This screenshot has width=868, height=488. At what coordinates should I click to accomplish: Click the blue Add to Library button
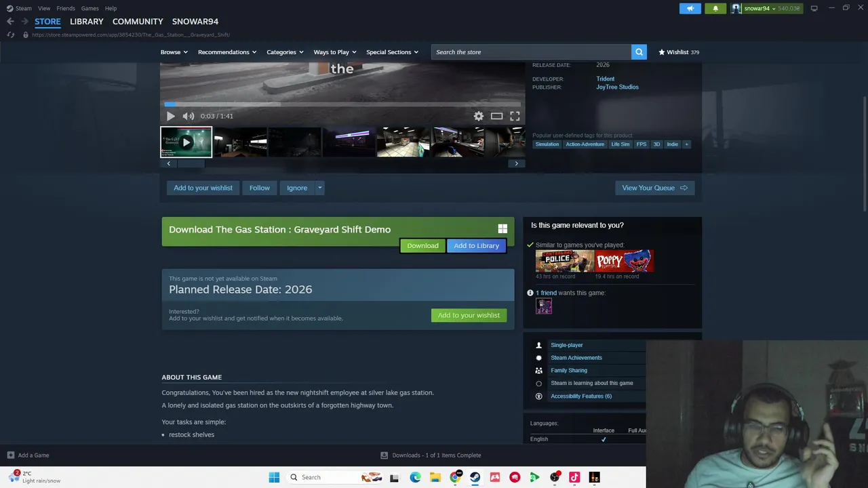click(x=476, y=246)
